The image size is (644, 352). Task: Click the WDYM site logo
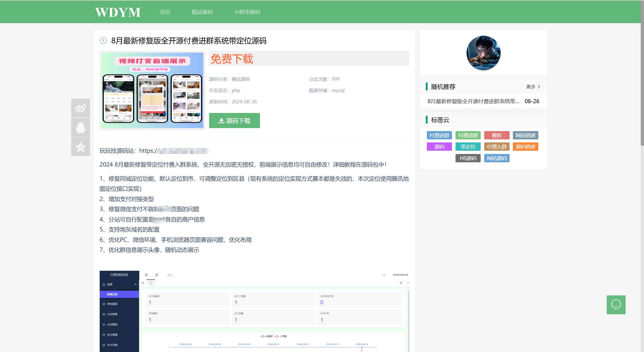118,12
